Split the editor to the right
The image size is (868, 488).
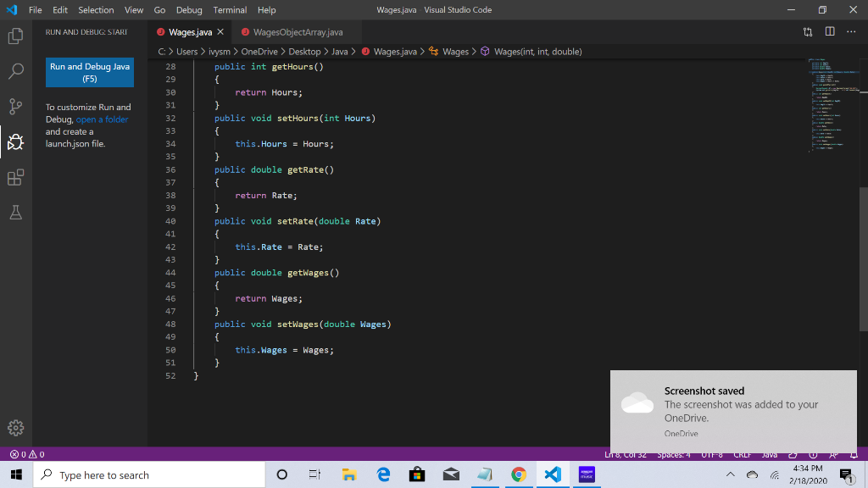830,31
